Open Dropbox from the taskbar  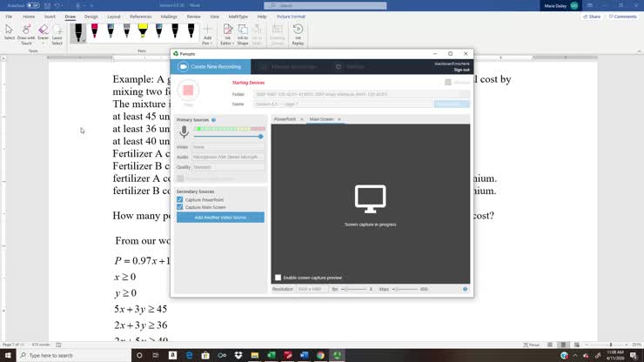[x=238, y=355]
